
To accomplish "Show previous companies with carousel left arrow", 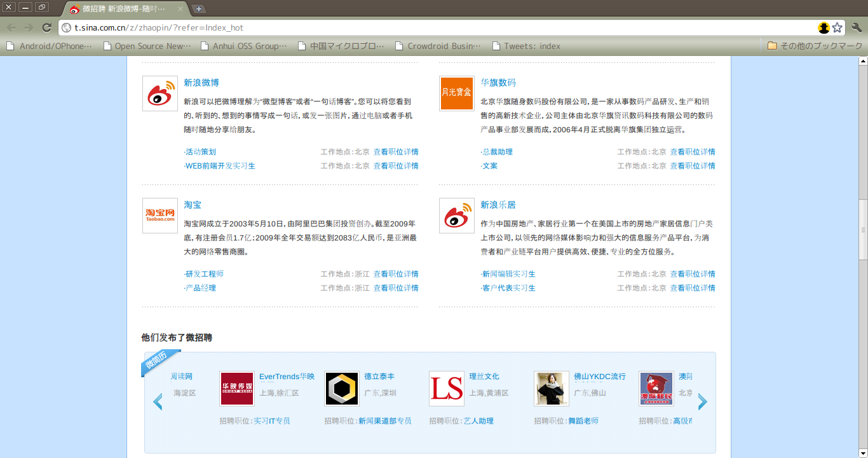I will [x=158, y=401].
